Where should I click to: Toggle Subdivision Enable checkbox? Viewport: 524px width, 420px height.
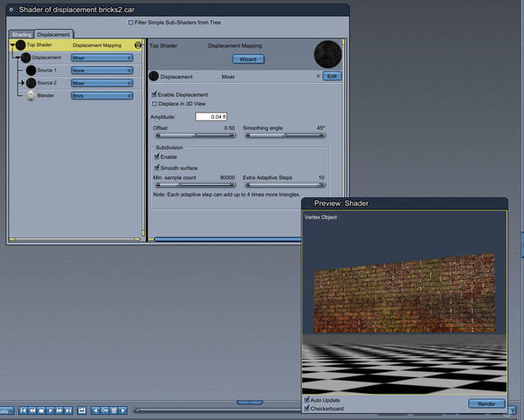[x=156, y=156]
